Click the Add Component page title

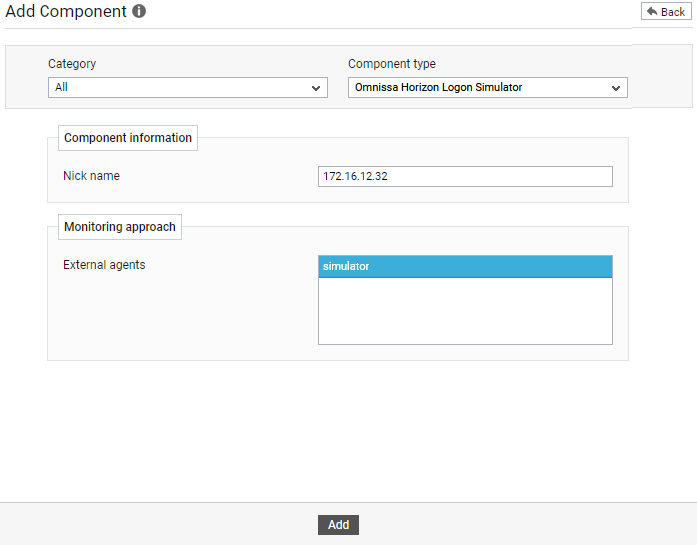click(x=66, y=11)
